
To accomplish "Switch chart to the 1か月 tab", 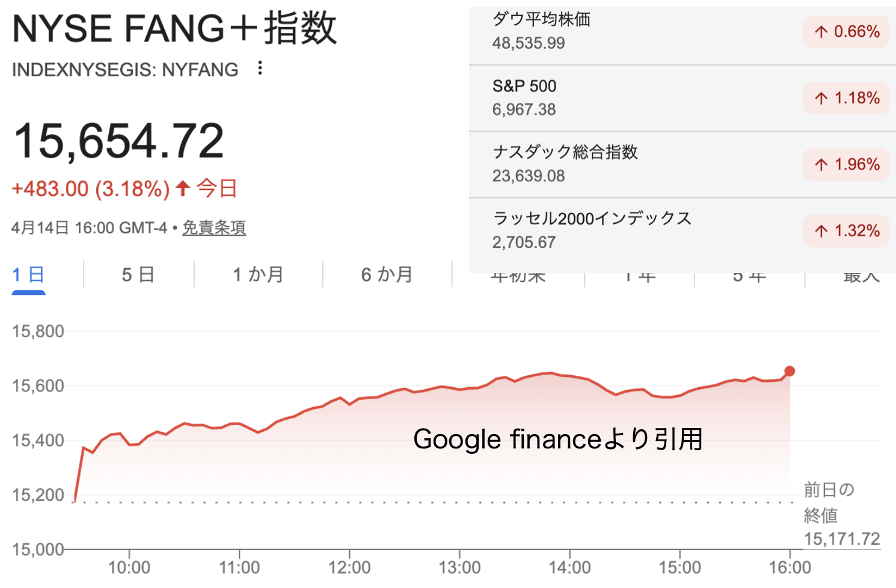I will point(258,275).
